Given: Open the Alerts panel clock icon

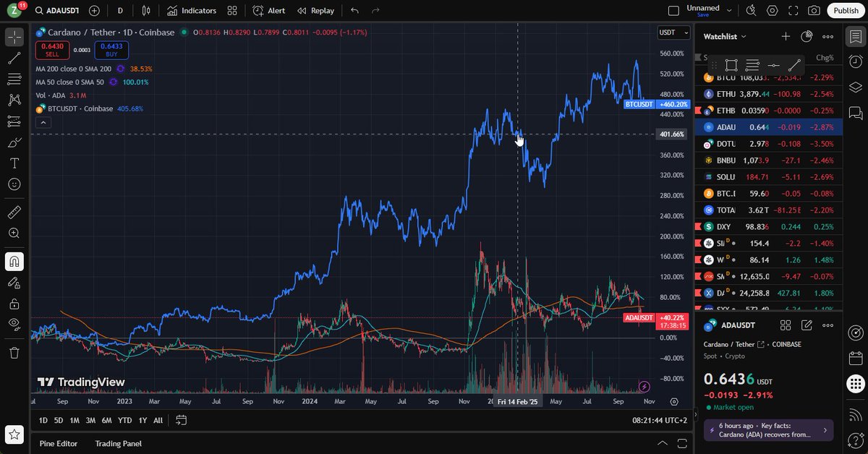Looking at the screenshot, I should (855, 61).
